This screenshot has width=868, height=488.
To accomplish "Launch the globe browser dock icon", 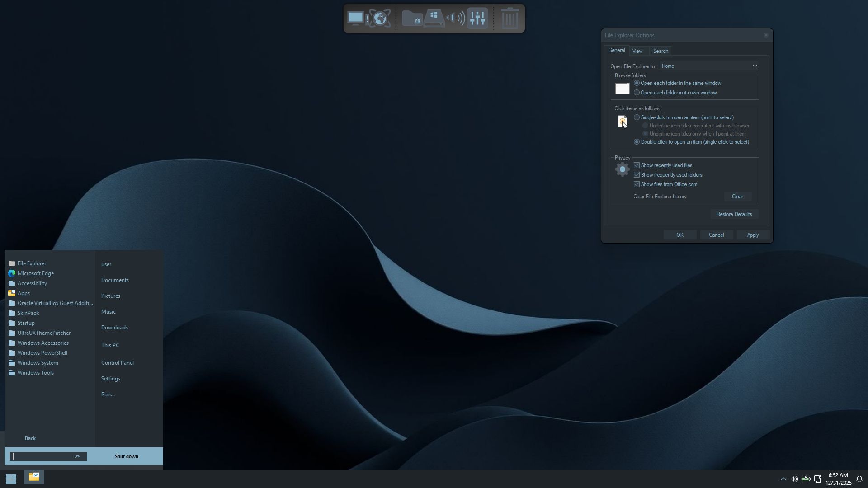I will (380, 19).
